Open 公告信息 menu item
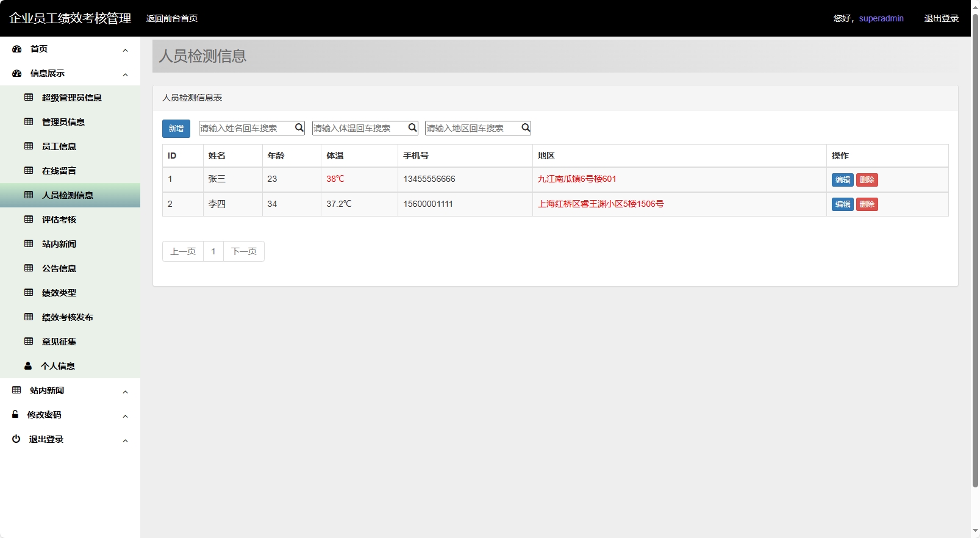 (x=70, y=268)
